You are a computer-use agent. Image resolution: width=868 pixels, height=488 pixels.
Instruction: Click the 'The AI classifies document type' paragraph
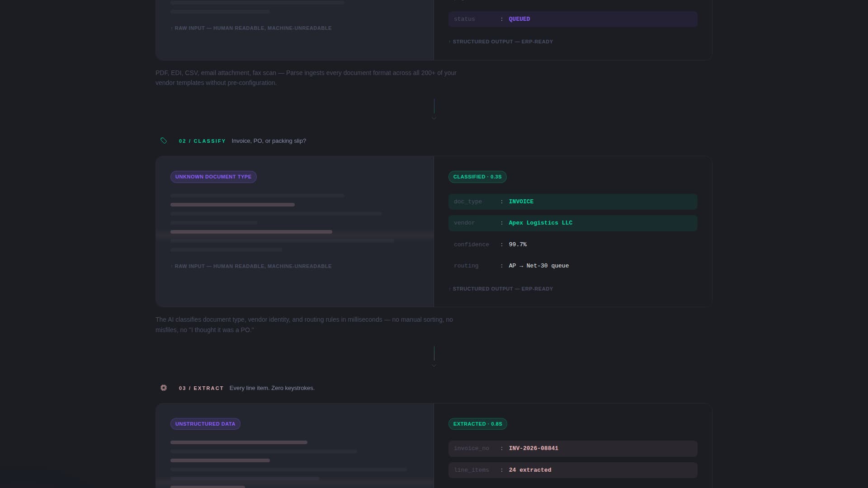point(304,325)
